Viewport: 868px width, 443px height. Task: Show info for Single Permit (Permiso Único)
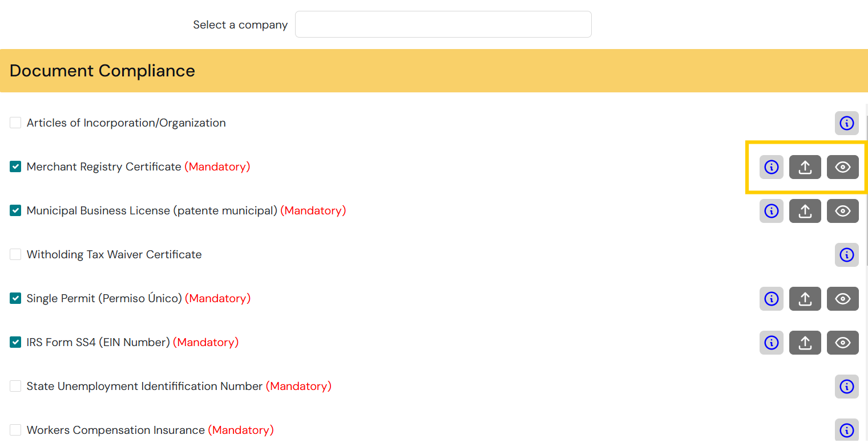coord(771,299)
